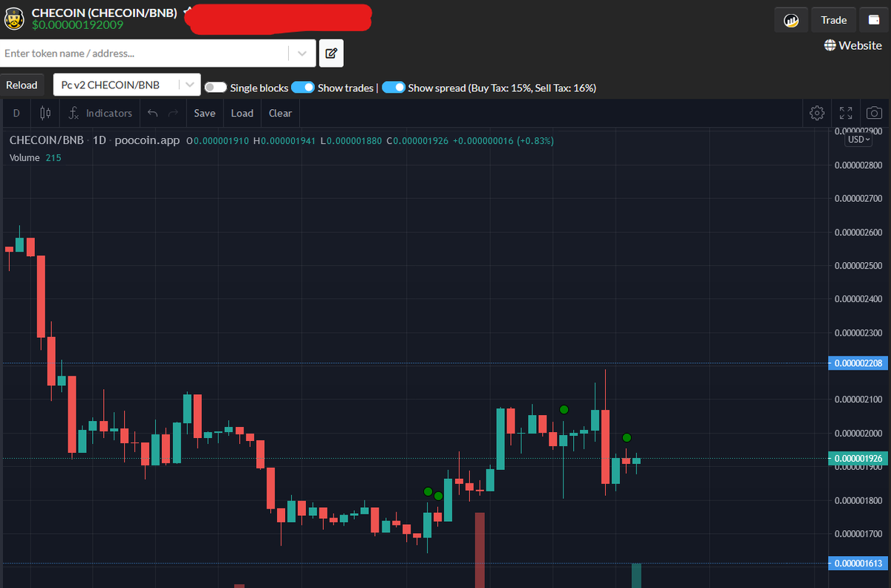Click the CHECOIN token logo
Viewport: 891px width, 588px height.
pos(15,19)
